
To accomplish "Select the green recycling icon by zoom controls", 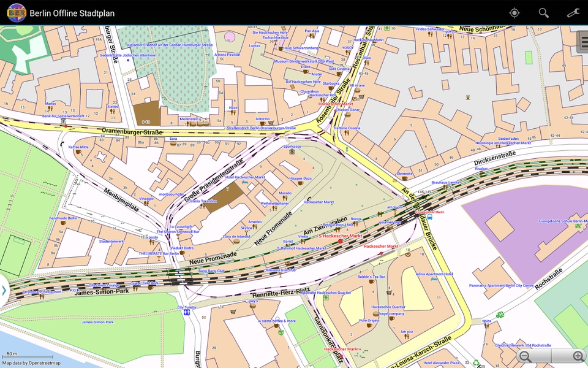I will [x=476, y=364].
